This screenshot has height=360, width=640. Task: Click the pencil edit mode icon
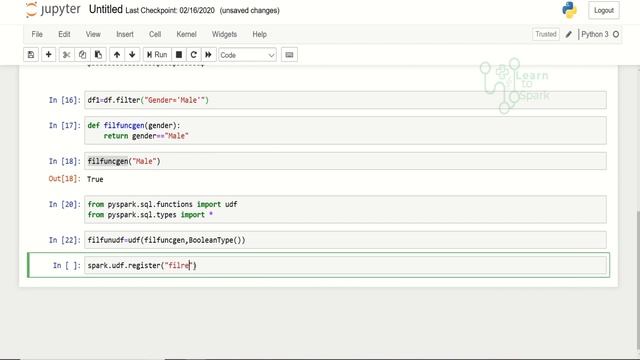[569, 35]
